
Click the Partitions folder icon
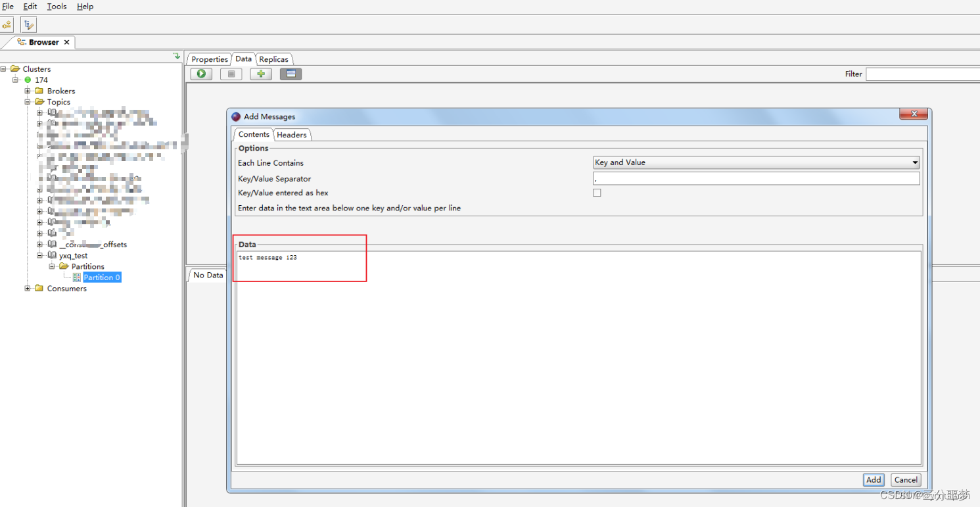pos(64,266)
